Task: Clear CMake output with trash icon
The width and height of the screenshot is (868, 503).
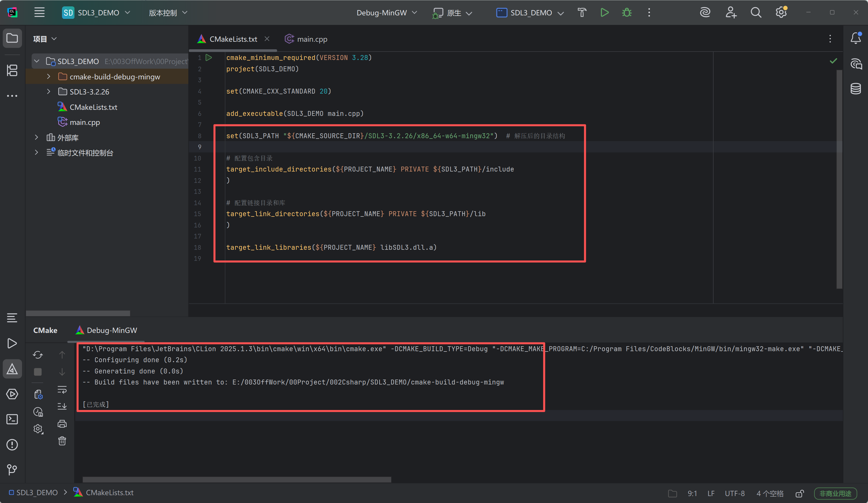Action: click(x=62, y=441)
